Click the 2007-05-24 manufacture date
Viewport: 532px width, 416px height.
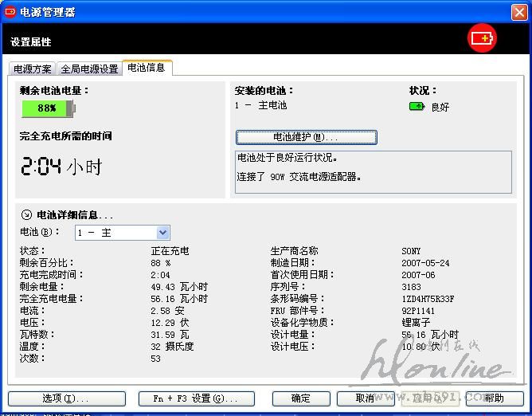425,263
